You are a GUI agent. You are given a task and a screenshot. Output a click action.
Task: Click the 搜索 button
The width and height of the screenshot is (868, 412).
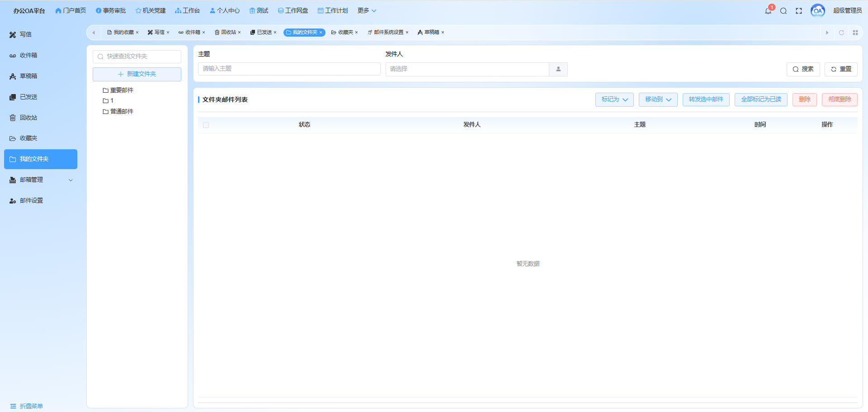point(803,69)
